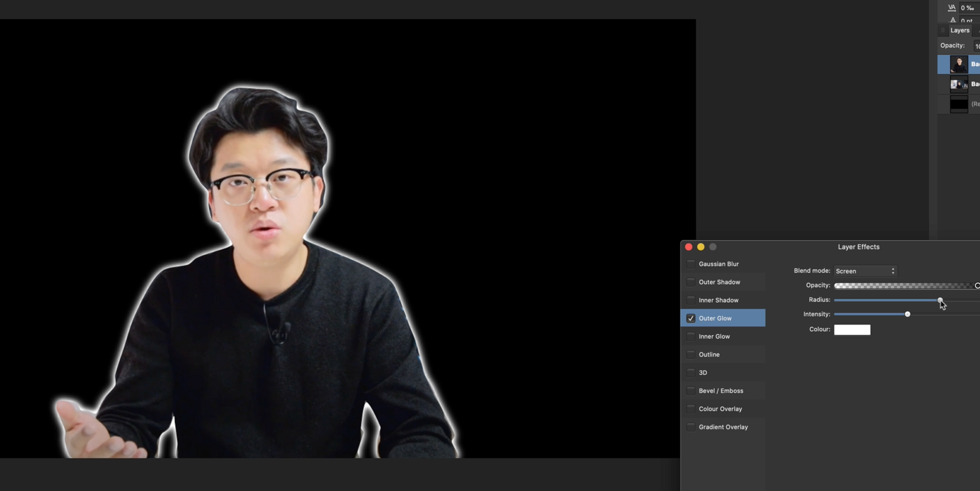Click the Outer Glow Opacity slider track
980x491 pixels.
(902, 286)
